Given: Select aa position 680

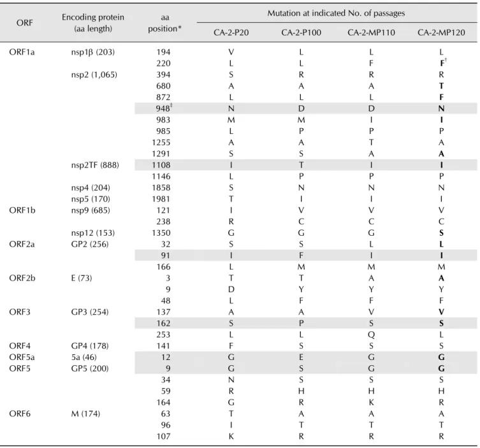Looking at the screenshot, I should [163, 86].
